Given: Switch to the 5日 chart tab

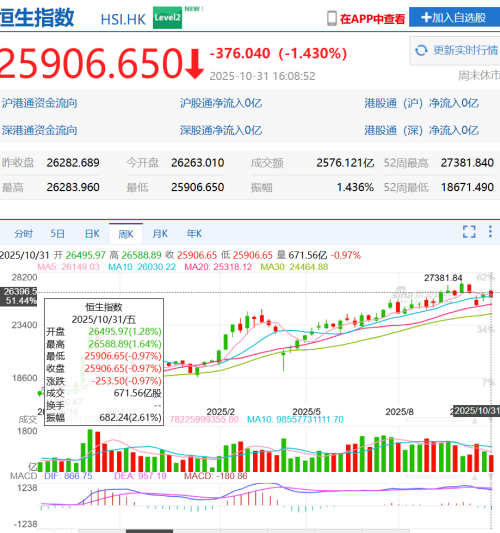Looking at the screenshot, I should (57, 234).
